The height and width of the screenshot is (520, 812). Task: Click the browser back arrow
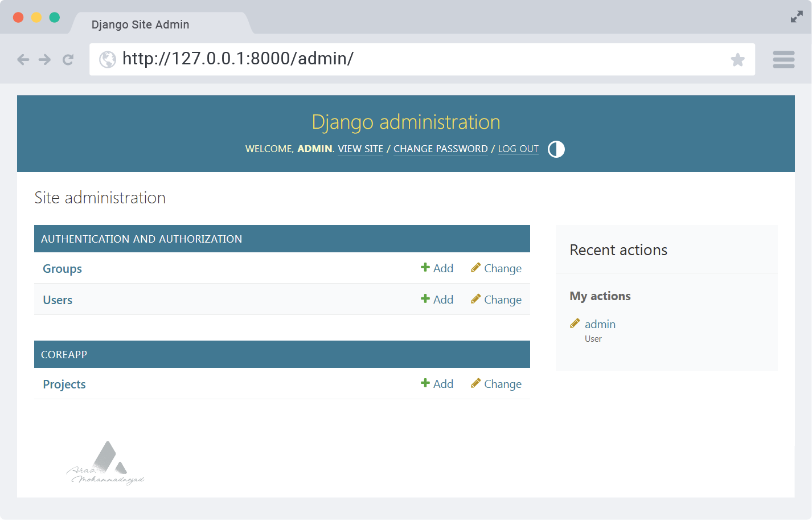pos(23,59)
